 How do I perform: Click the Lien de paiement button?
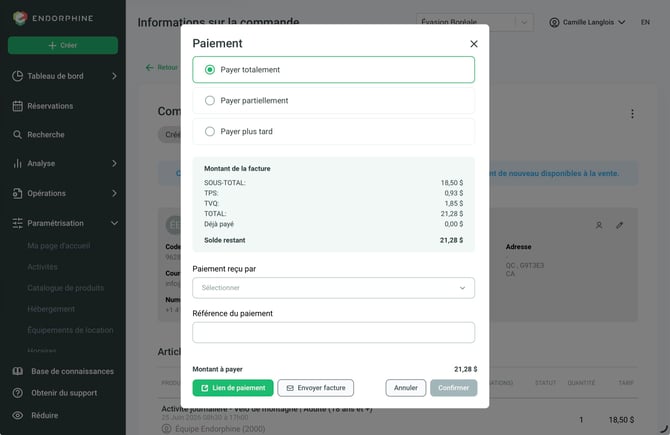233,388
